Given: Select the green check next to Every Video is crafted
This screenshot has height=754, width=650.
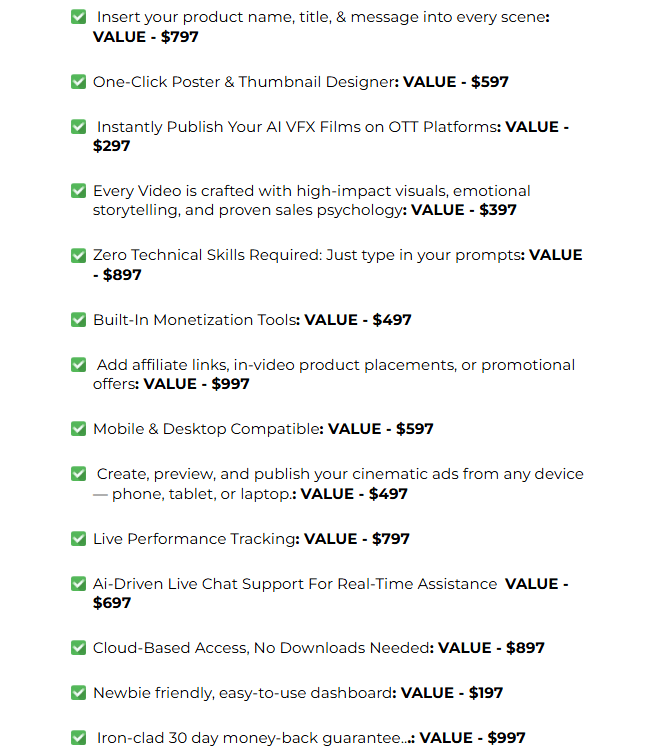Looking at the screenshot, I should pyautogui.click(x=78, y=191).
